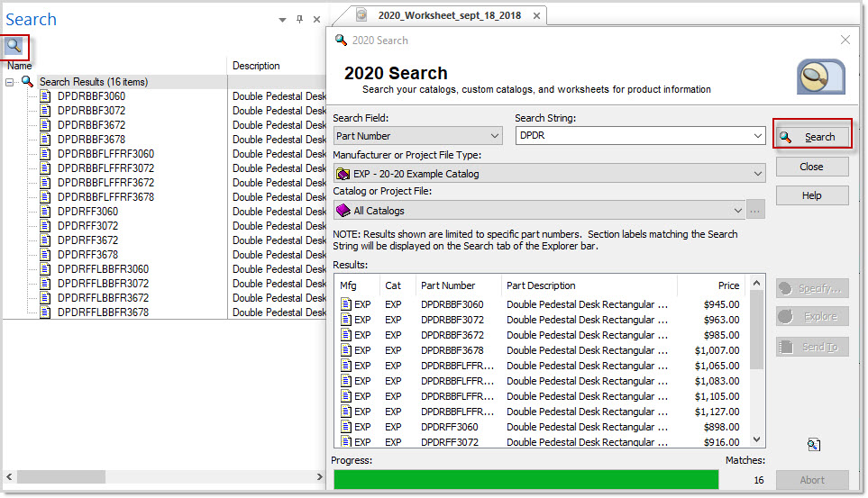Click the DPDRFFLBBFR3678 document icon
Image resolution: width=868 pixels, height=498 pixels.
pos(45,312)
